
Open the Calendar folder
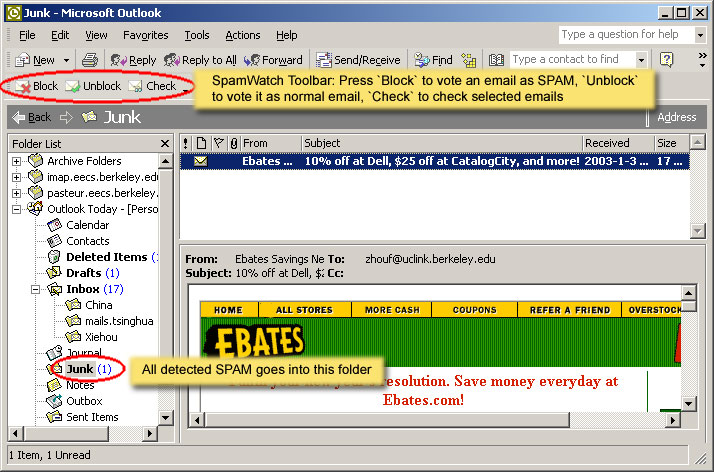[x=87, y=225]
